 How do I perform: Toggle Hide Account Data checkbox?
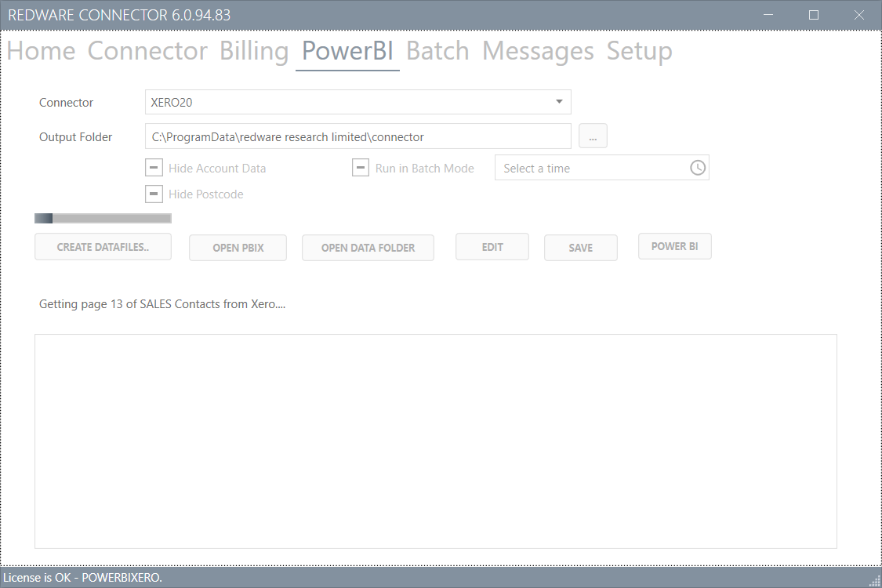(x=154, y=168)
